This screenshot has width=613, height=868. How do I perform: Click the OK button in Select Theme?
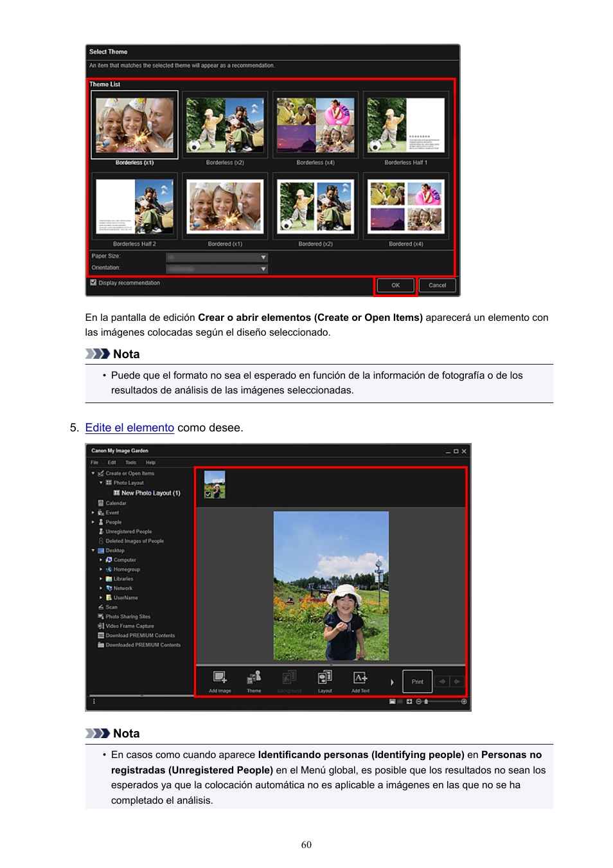tap(395, 285)
